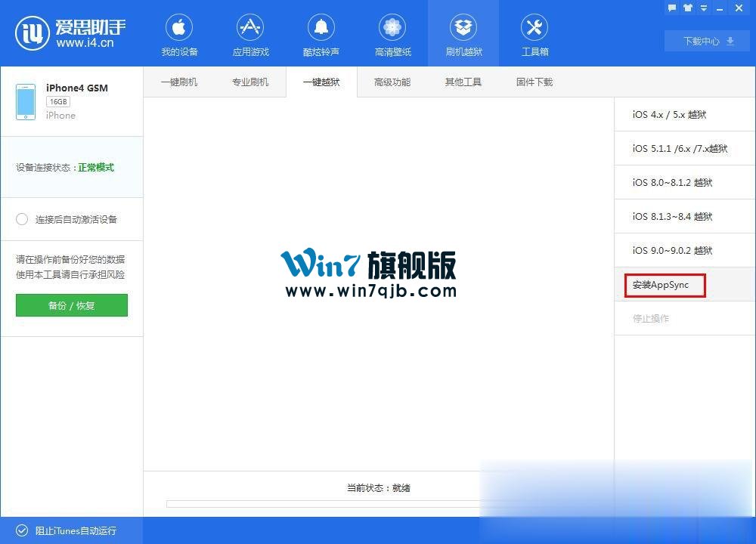The image size is (756, 544).
Task: Click device name iPhone4 GSM
Action: [x=77, y=88]
